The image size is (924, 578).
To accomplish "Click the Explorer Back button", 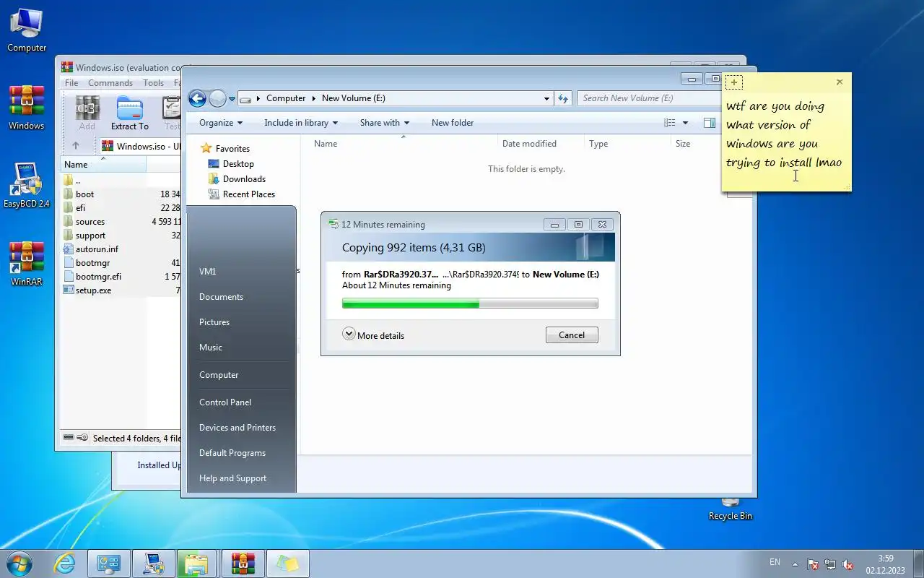I will click(197, 98).
